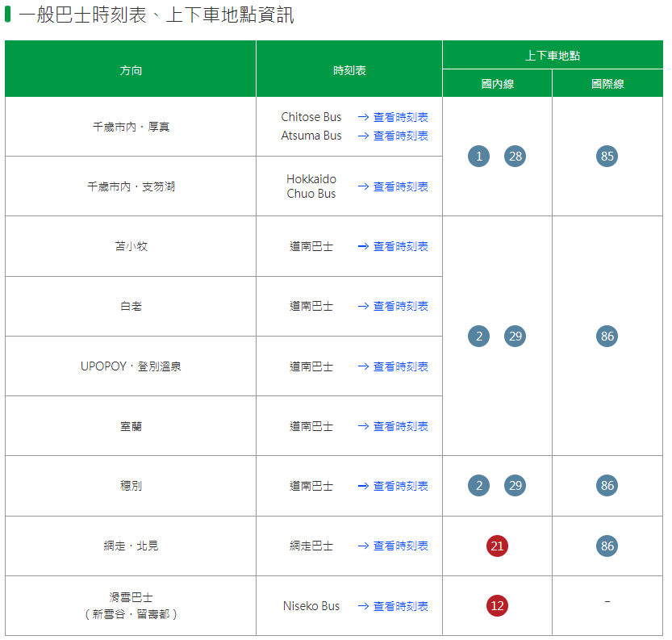This screenshot has height=640, width=672.
Task: Select the stop number 28 badge
Action: tap(515, 157)
